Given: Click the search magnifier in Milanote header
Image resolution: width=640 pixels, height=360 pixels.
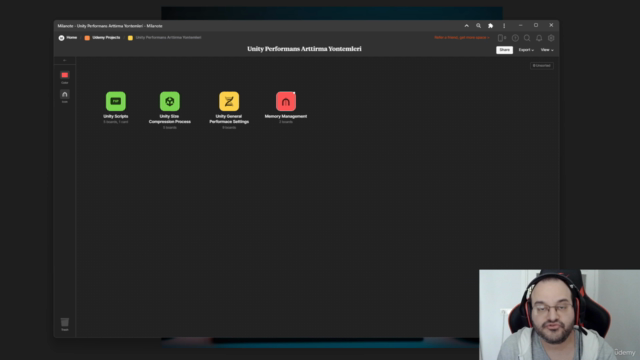Looking at the screenshot, I should point(527,38).
